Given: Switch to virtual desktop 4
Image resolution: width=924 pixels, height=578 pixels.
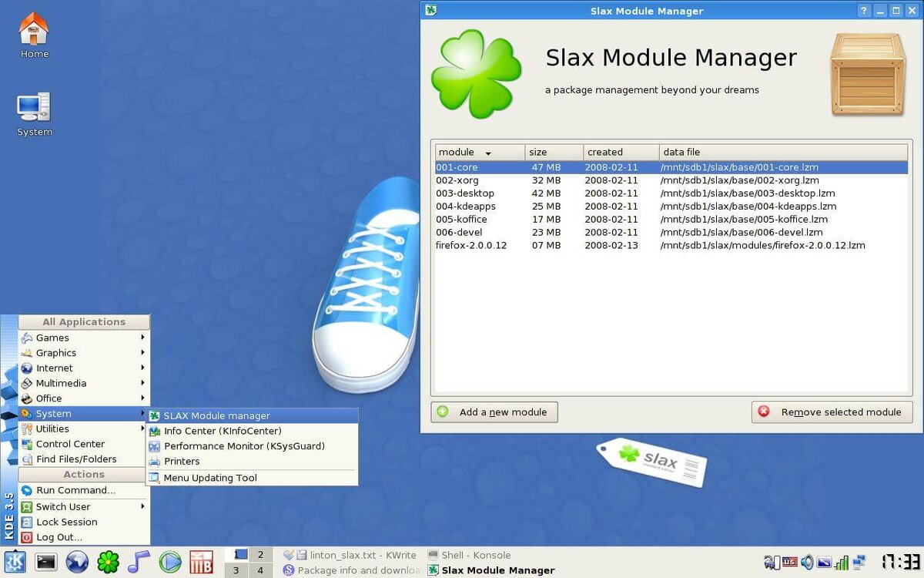Looking at the screenshot, I should pos(260,570).
